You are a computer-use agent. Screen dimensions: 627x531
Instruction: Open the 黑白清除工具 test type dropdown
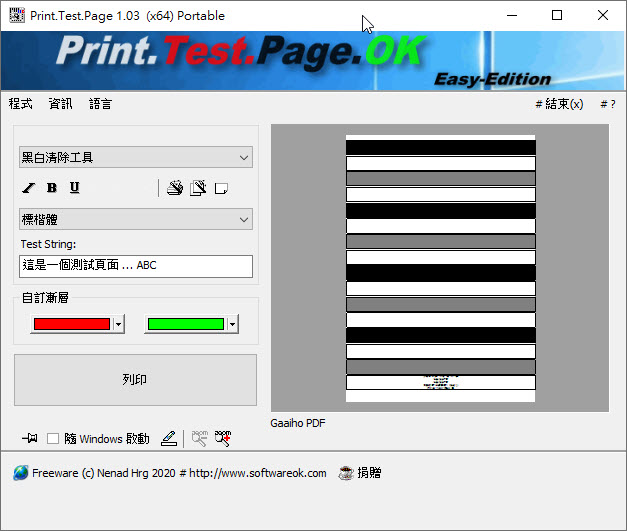coord(136,157)
